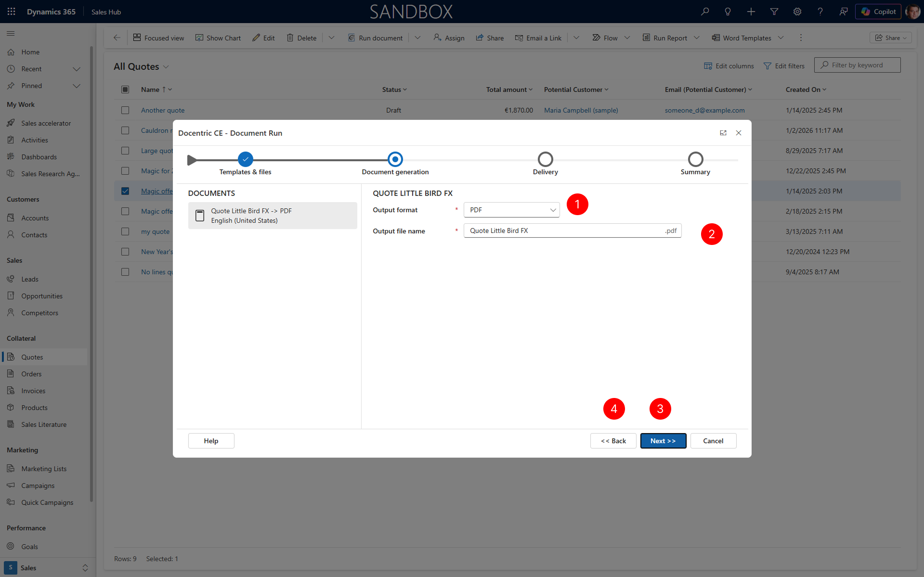
Task: Select the Document generation step
Action: pyautogui.click(x=395, y=159)
